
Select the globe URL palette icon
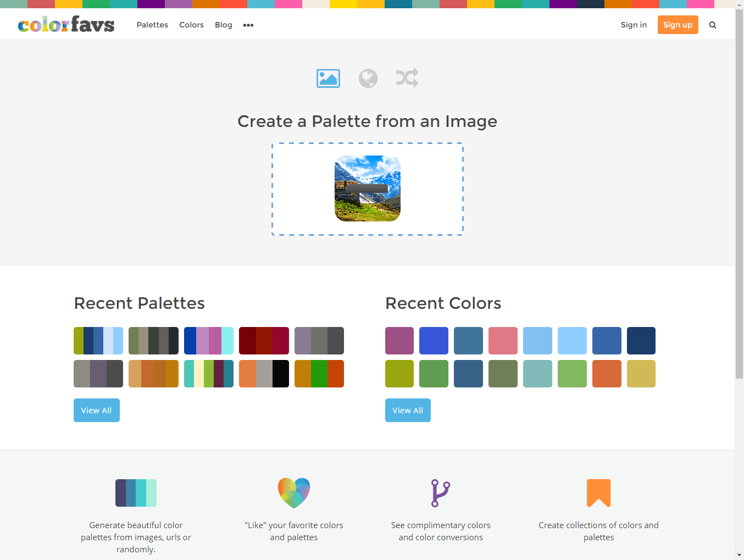(x=368, y=79)
